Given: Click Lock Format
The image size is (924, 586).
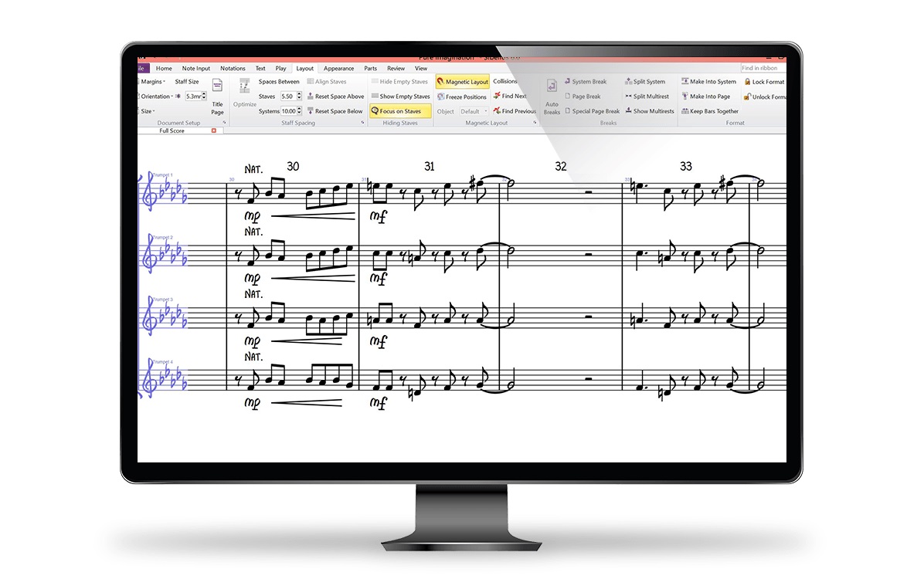Looking at the screenshot, I should tap(764, 82).
